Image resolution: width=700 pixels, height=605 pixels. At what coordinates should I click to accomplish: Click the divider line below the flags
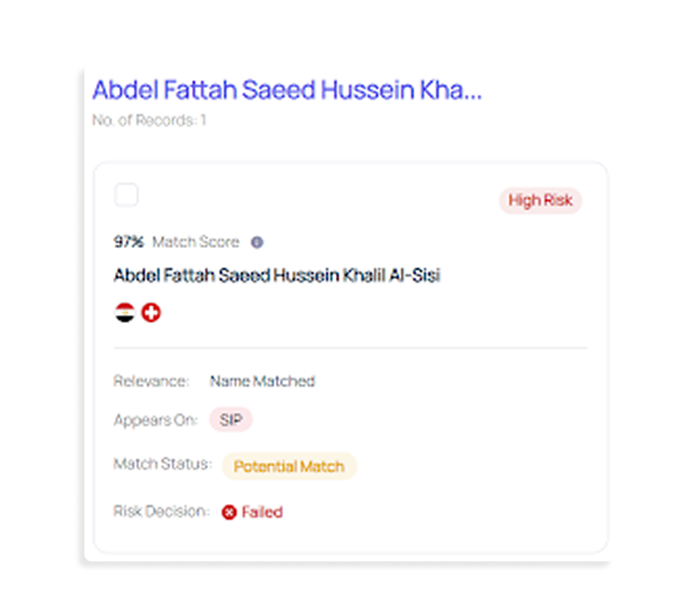click(350, 348)
